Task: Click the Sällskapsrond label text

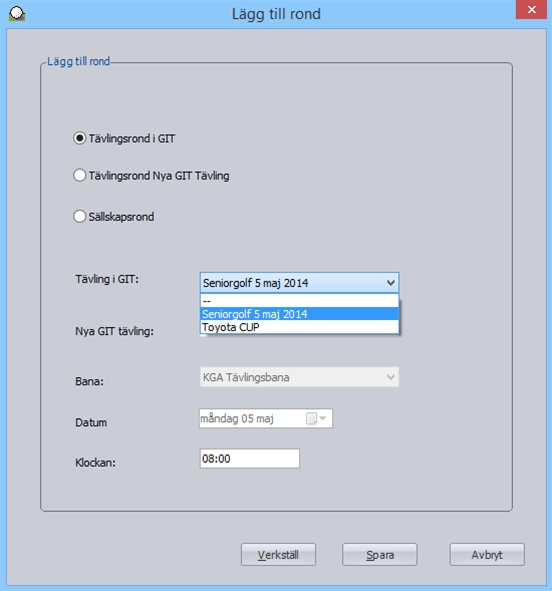Action: click(121, 217)
